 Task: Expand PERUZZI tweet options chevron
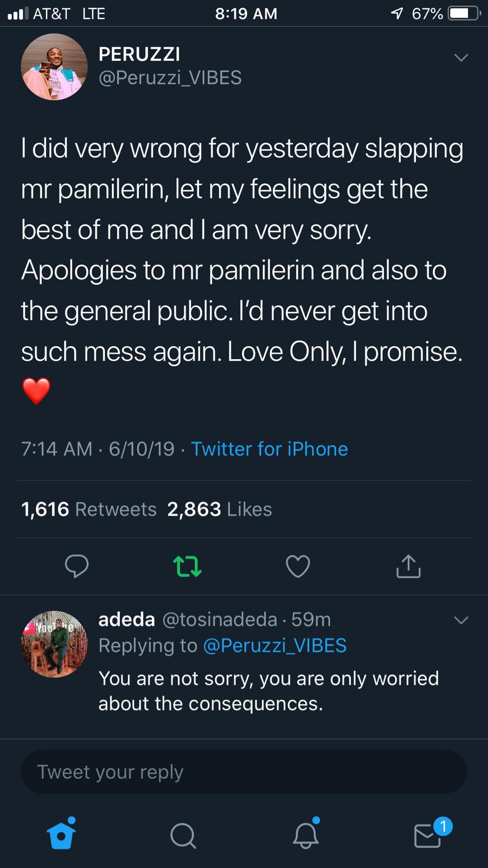[x=461, y=58]
